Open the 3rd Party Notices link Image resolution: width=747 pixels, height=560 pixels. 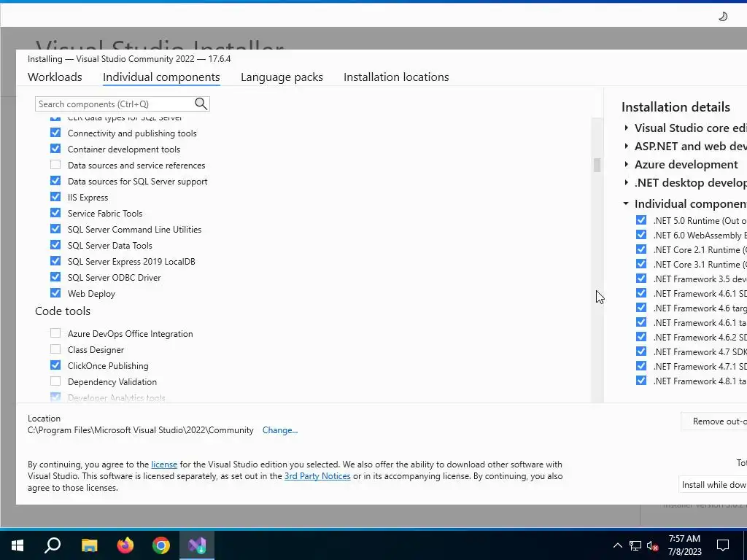(x=317, y=476)
